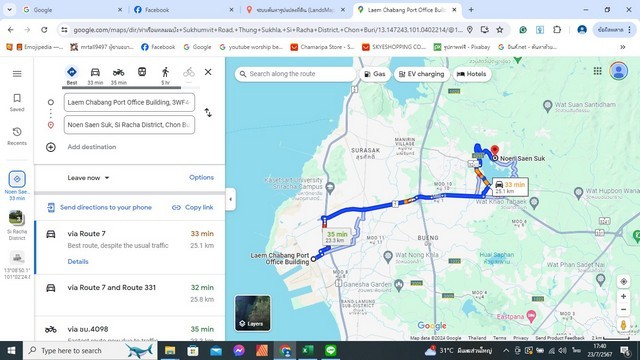
Task: Swap starting point and destination
Action: click(208, 113)
